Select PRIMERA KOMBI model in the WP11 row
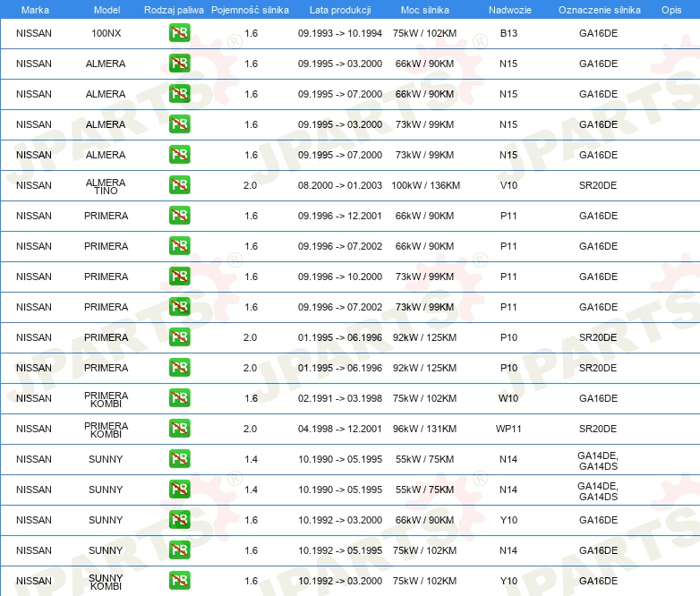 coord(106,430)
